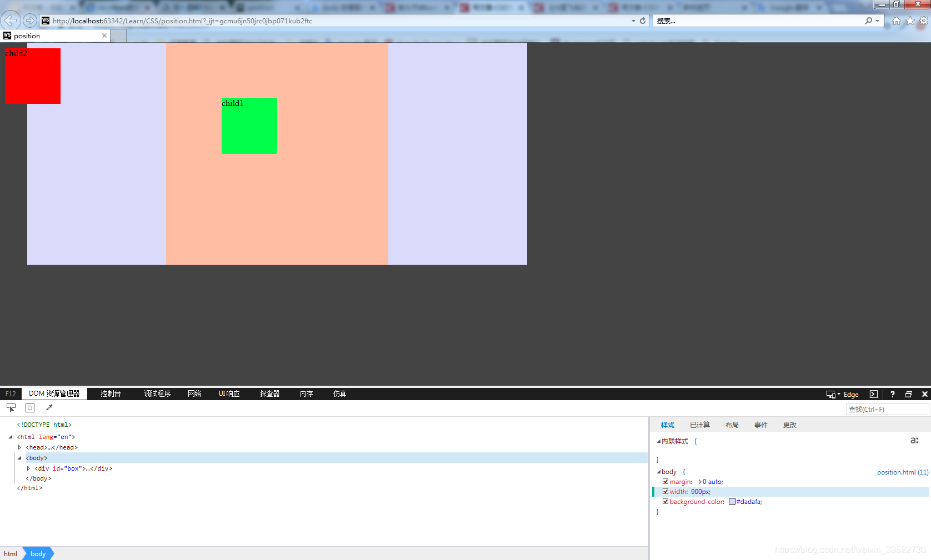Pick the color picker eyedropper tool
This screenshot has width=931, height=560.
49,408
